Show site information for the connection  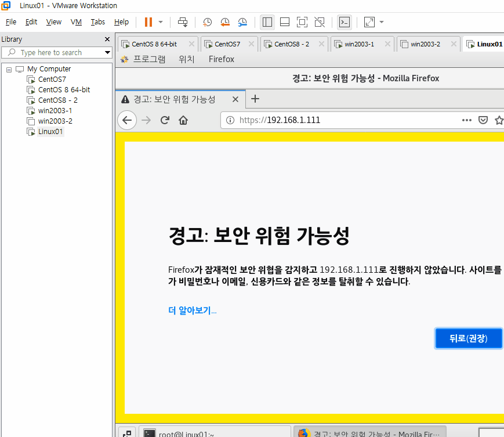pos(230,120)
